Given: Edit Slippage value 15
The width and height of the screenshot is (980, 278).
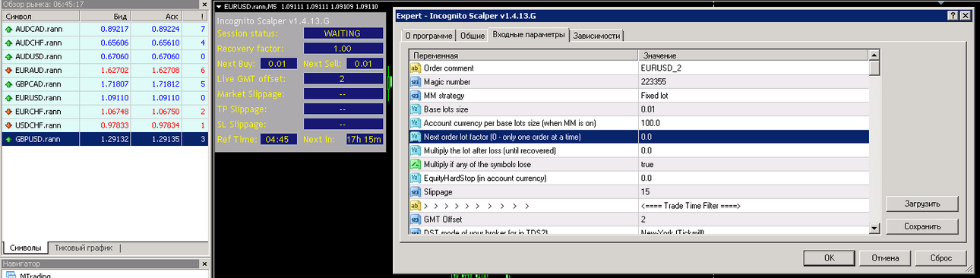Looking at the screenshot, I should click(x=753, y=192).
